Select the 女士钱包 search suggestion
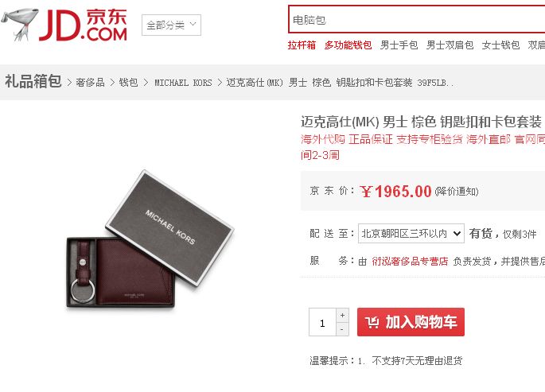Image resolution: width=545 pixels, height=392 pixels. [500, 45]
